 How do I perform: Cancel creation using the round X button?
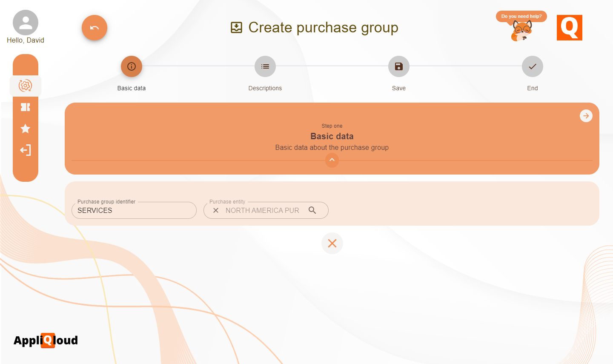click(332, 243)
